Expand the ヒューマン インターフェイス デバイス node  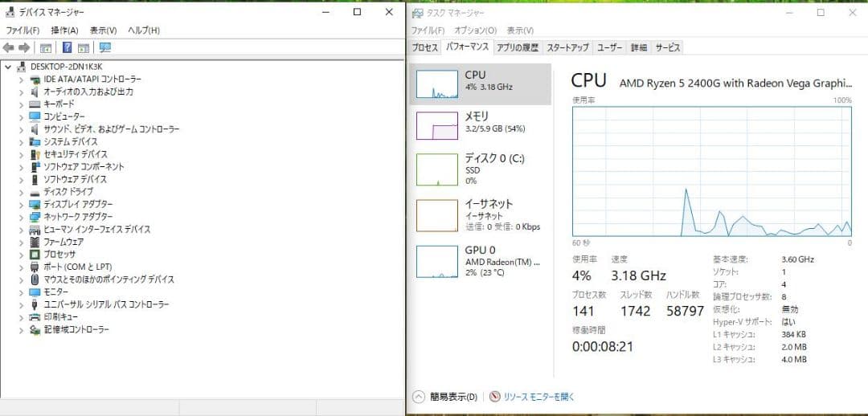click(21, 230)
